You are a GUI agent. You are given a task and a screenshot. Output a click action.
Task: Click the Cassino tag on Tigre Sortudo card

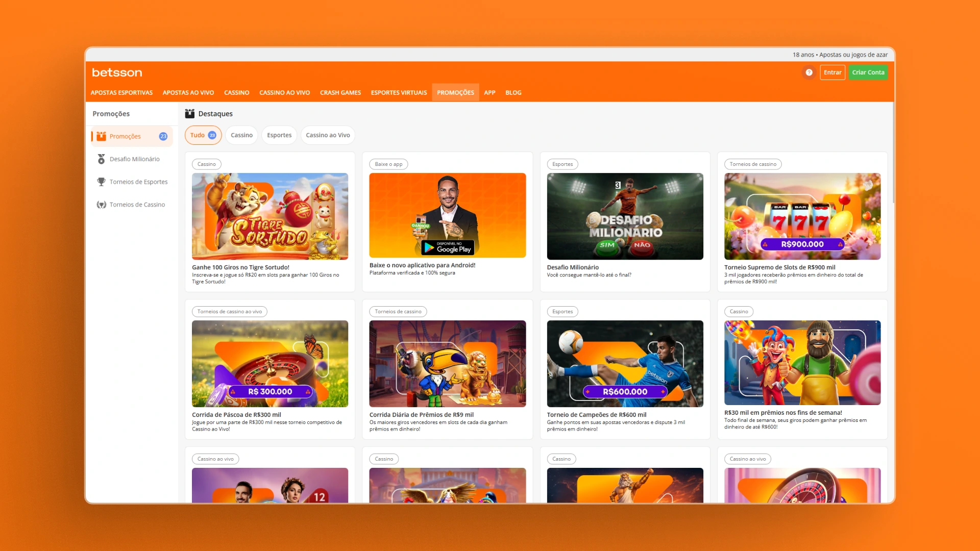(207, 164)
